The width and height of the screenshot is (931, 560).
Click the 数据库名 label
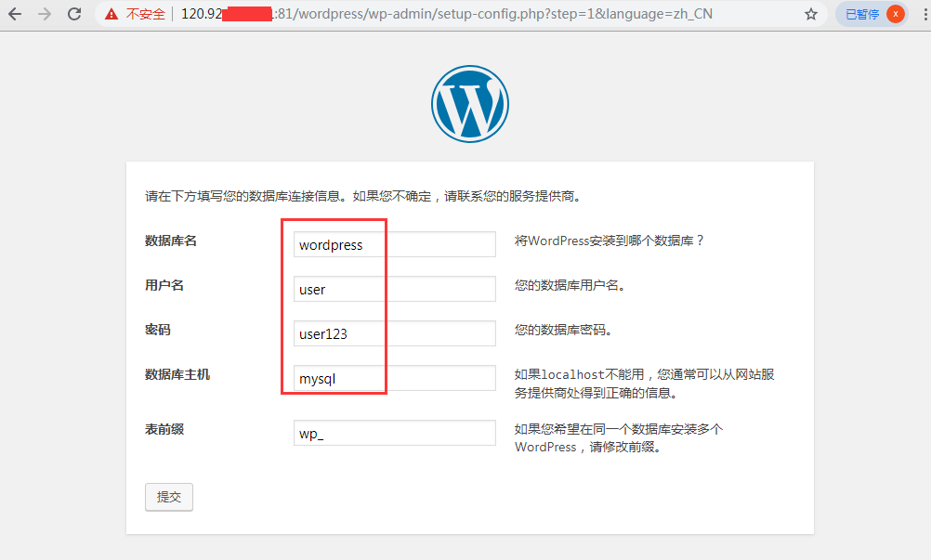point(170,241)
